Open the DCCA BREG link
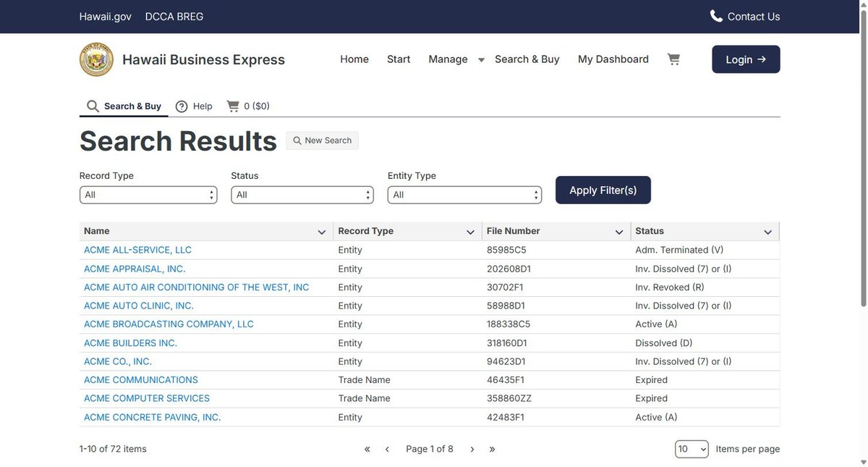 pyautogui.click(x=174, y=16)
